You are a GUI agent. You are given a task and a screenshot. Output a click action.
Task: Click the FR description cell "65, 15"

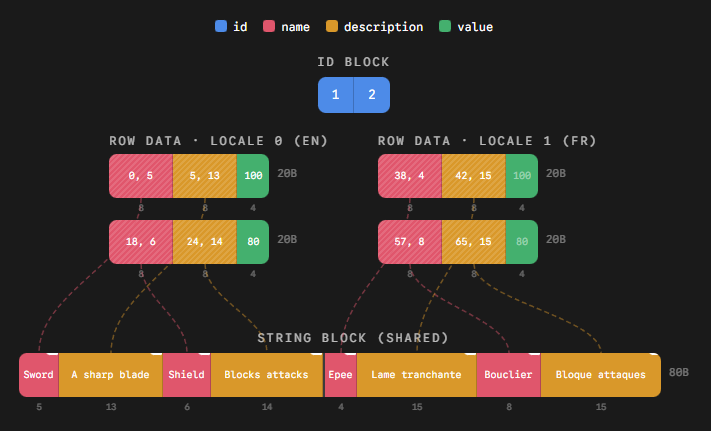[x=473, y=242]
